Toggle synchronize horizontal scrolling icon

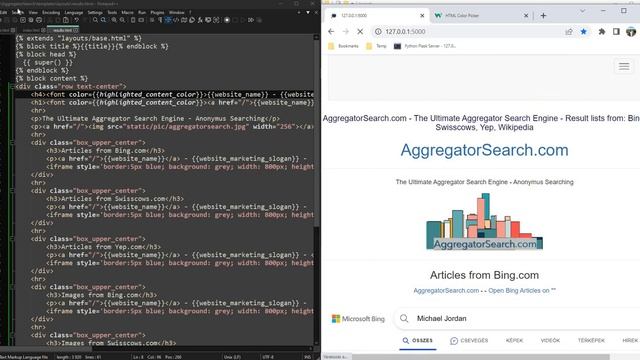point(141,20)
